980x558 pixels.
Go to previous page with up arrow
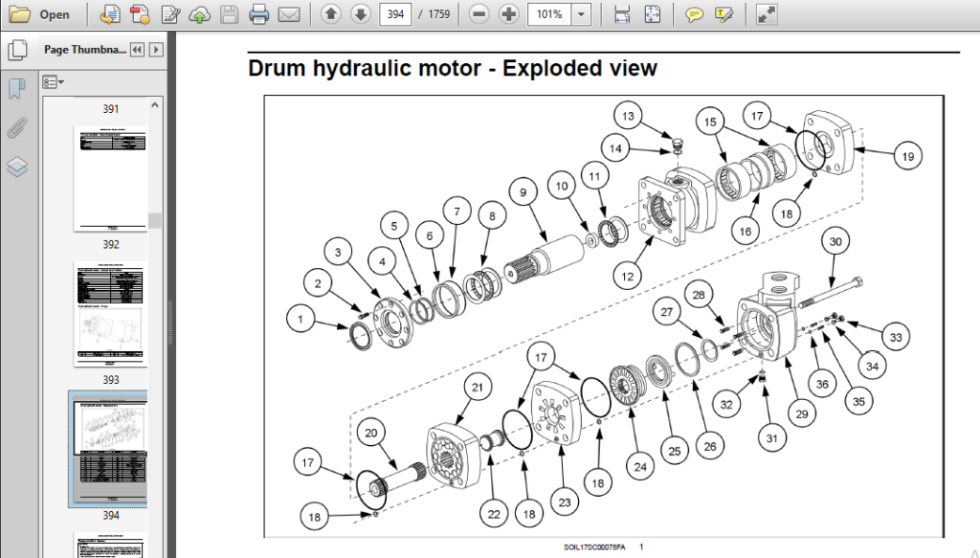point(330,13)
